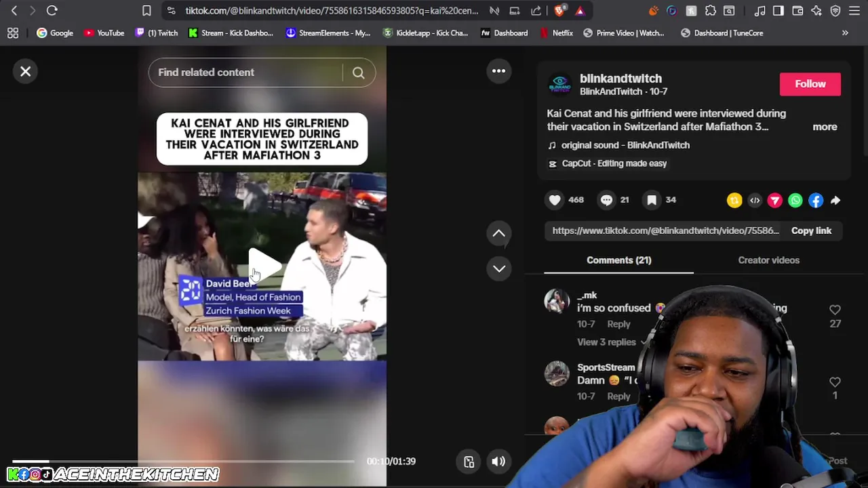The height and width of the screenshot is (488, 868).
Task: Reply to SportsStream's comment
Action: click(x=618, y=396)
